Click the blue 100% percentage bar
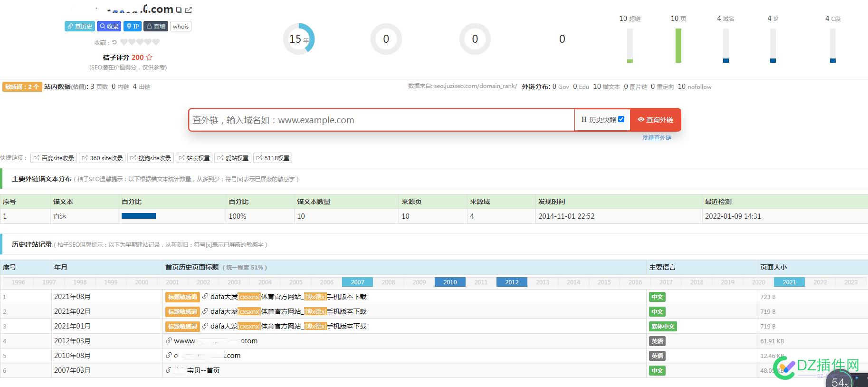Viewport: 868px width, 387px height. click(x=139, y=216)
